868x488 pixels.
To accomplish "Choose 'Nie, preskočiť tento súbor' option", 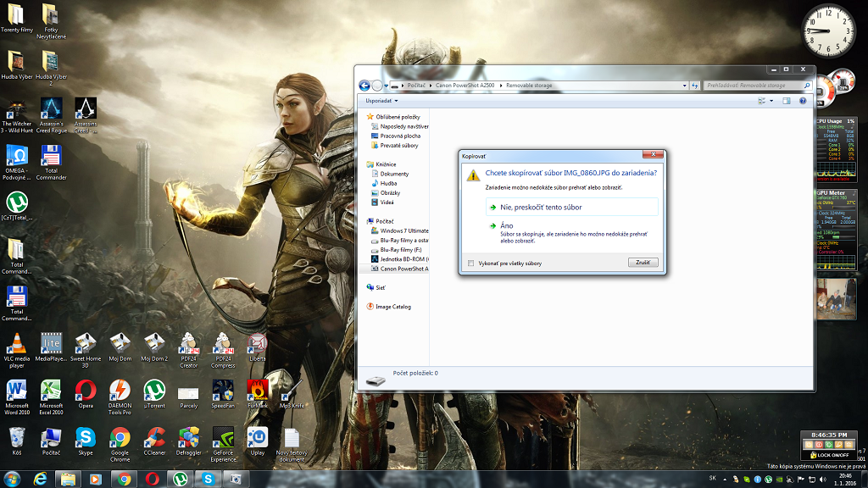I will pyautogui.click(x=541, y=207).
